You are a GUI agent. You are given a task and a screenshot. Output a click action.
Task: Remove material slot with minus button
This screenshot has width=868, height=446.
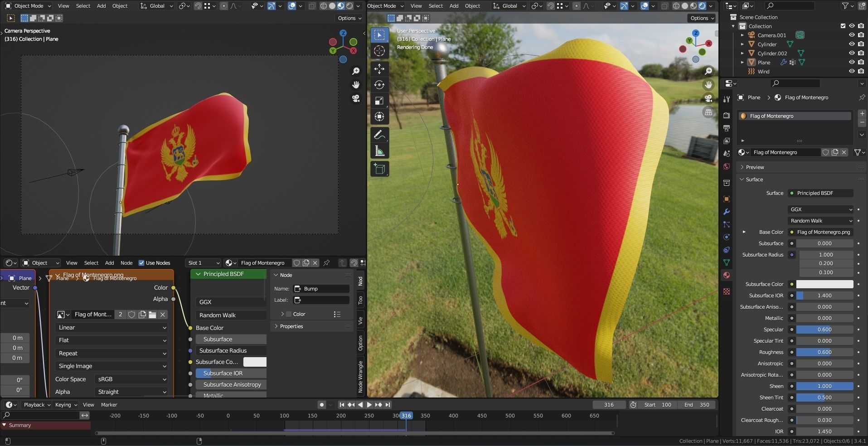click(x=862, y=123)
